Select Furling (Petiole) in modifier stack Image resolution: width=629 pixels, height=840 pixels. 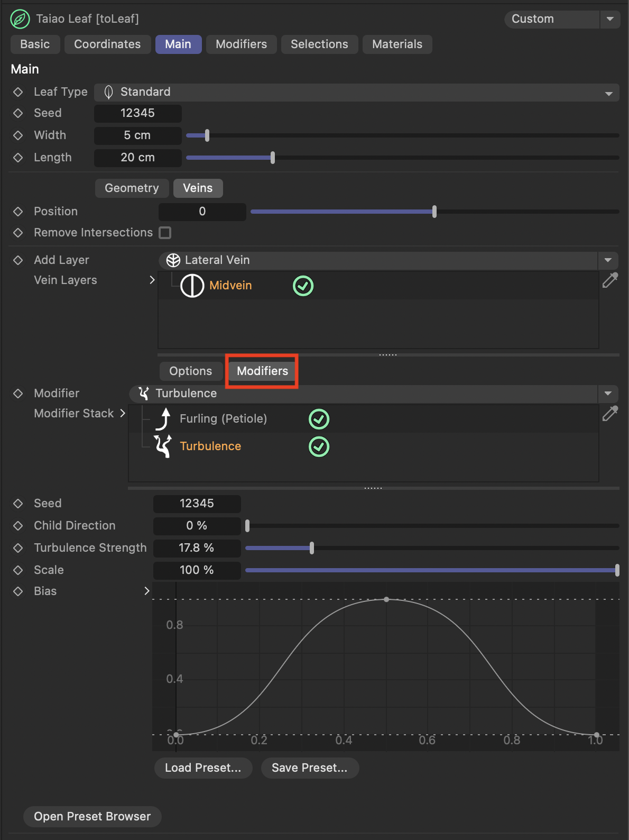(223, 419)
